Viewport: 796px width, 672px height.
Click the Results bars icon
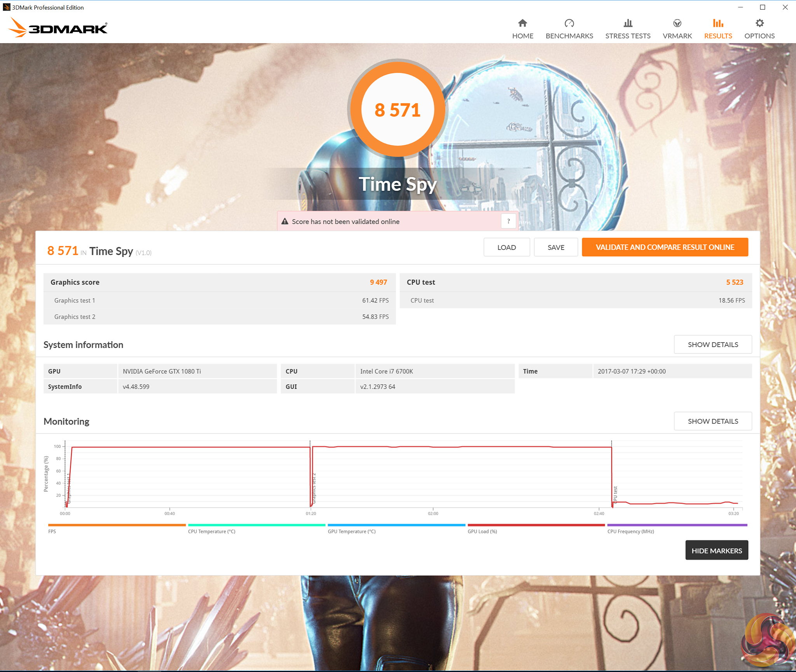(x=718, y=23)
